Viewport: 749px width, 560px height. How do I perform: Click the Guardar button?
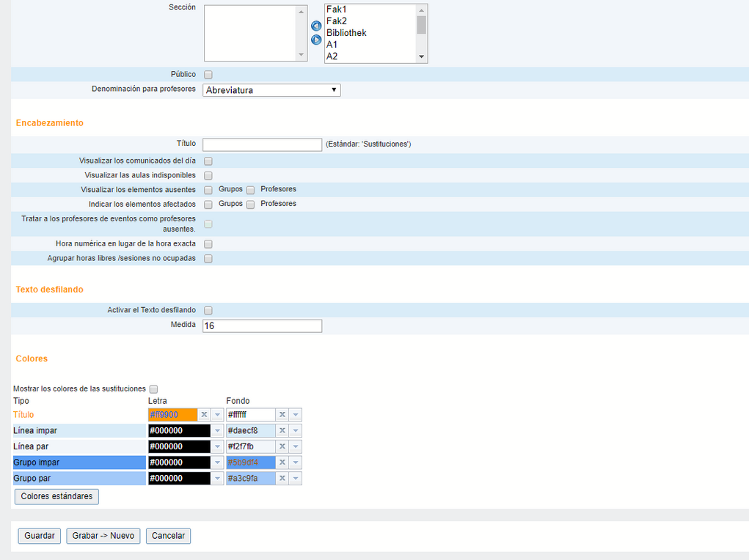39,536
